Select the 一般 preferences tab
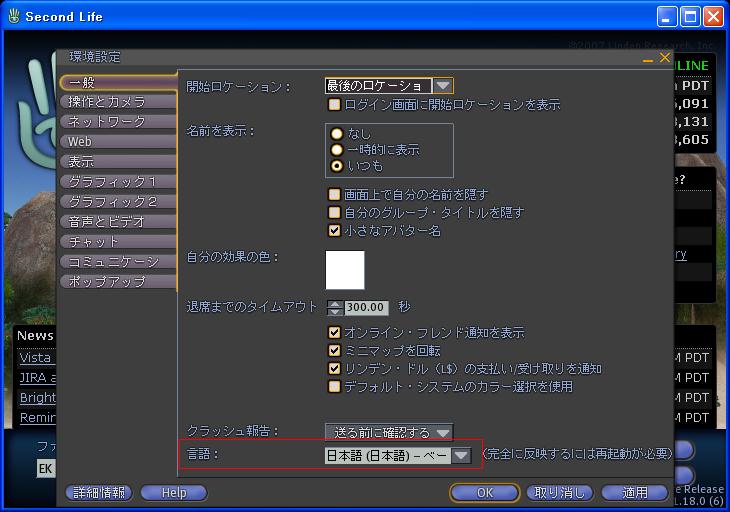This screenshot has height=512, width=730. 118,83
